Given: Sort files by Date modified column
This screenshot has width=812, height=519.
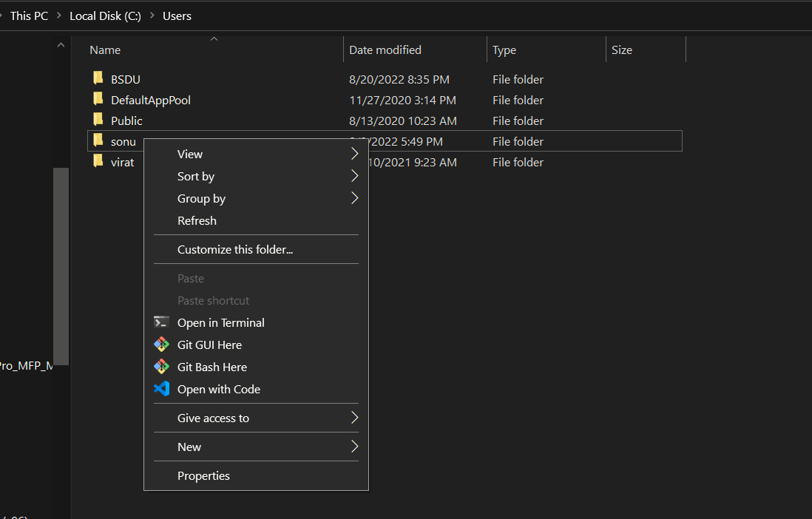Looking at the screenshot, I should [385, 50].
